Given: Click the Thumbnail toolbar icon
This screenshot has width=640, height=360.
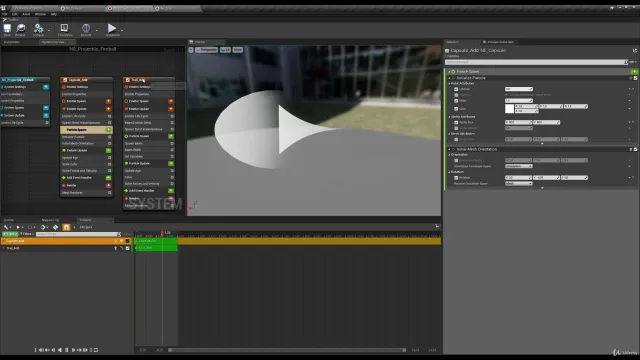Looking at the screenshot, I should [x=64, y=28].
